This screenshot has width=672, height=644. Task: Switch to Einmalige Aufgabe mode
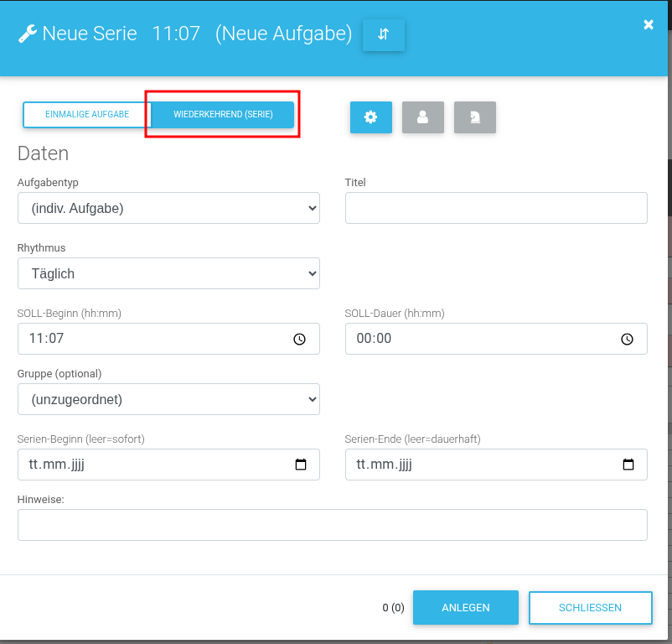click(x=87, y=115)
